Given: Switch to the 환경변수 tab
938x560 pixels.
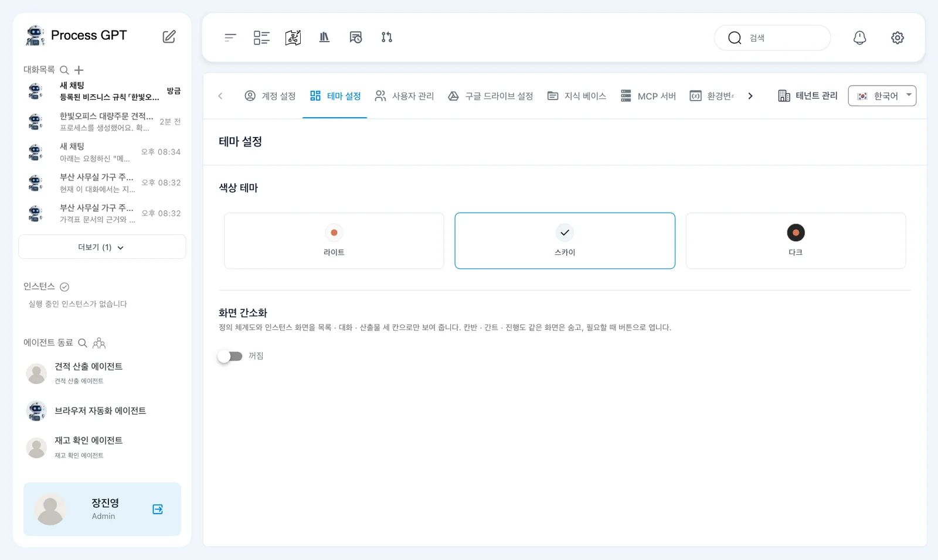Looking at the screenshot, I should coord(712,96).
